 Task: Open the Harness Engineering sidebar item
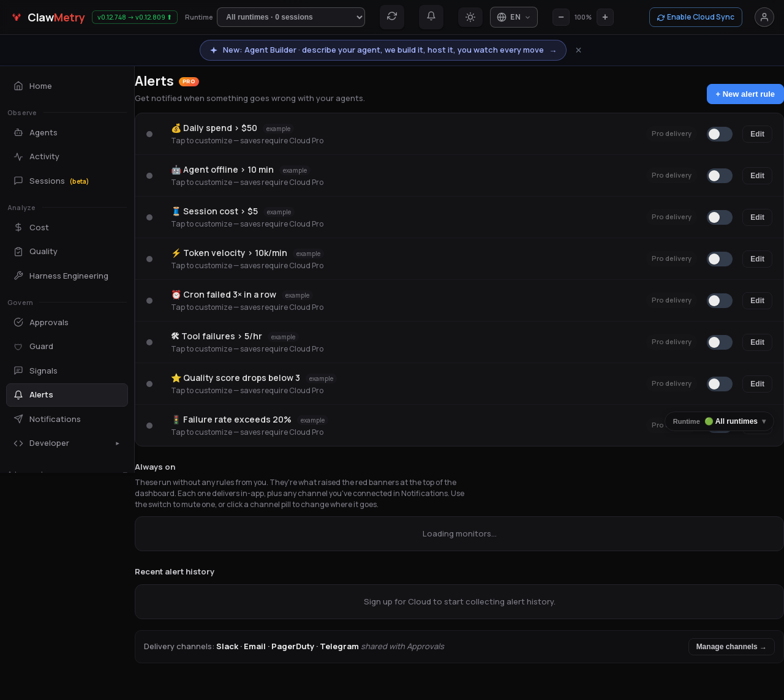coord(67,276)
